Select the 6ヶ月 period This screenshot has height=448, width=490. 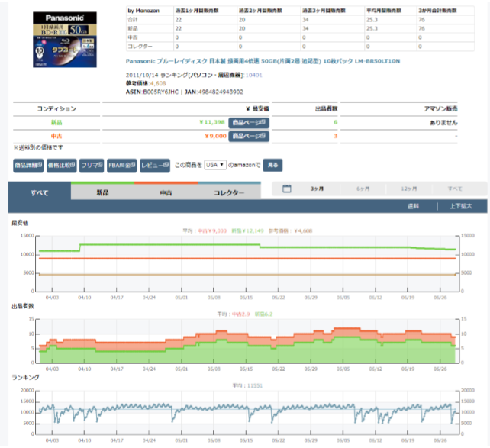point(363,189)
